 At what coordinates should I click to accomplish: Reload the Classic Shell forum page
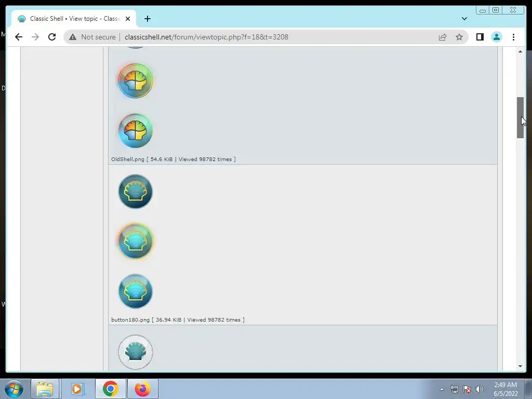[x=52, y=37]
